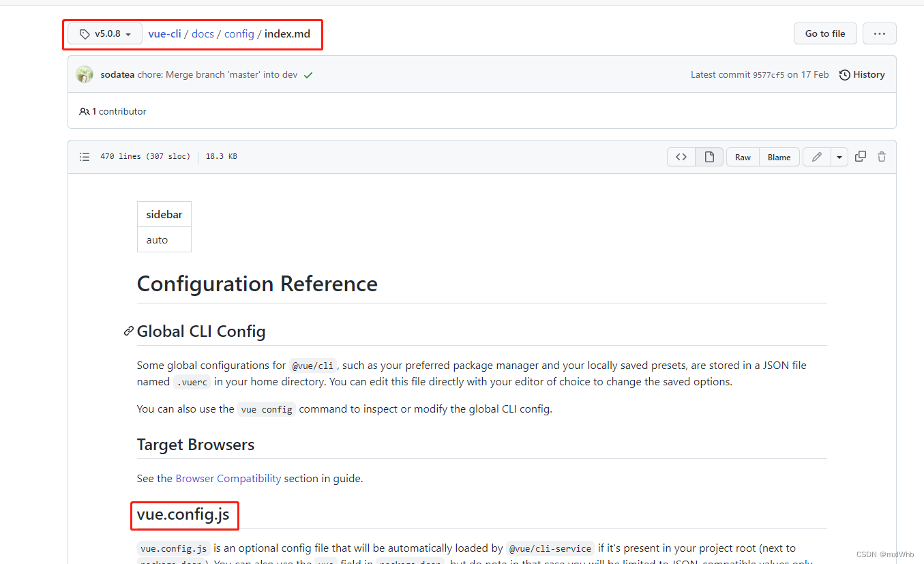This screenshot has width=924, height=564.
Task: Click the '1 contributor' text
Action: click(119, 111)
